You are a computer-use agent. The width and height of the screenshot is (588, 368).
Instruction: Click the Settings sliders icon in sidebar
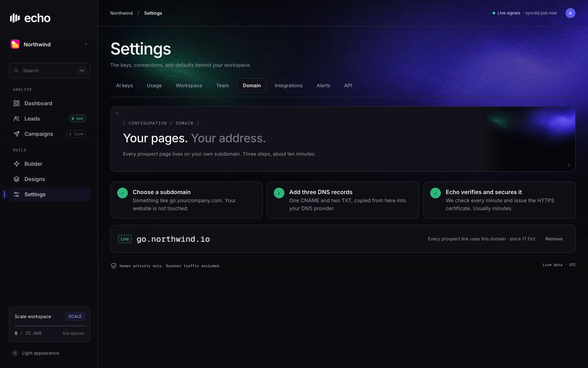point(16,195)
